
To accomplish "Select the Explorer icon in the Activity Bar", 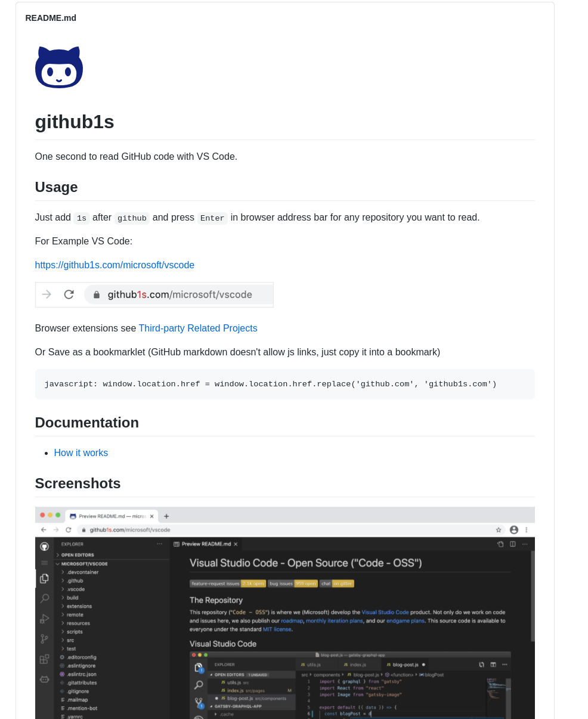I will 45,579.
